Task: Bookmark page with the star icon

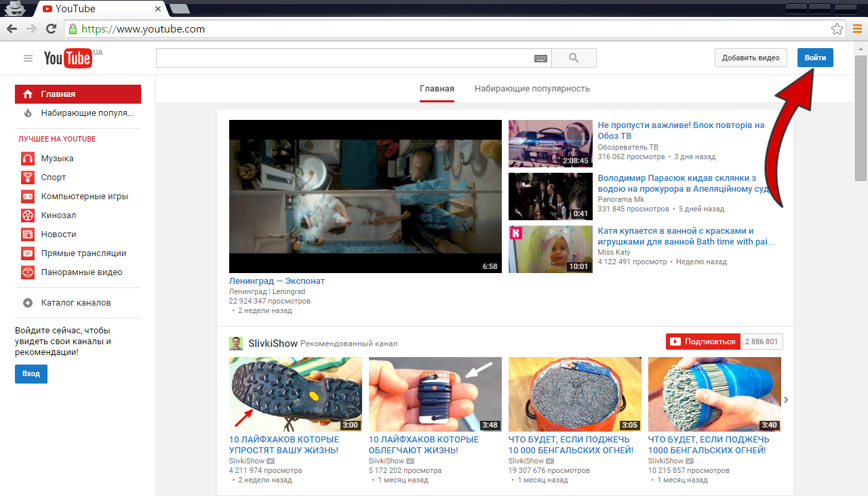Action: click(837, 29)
